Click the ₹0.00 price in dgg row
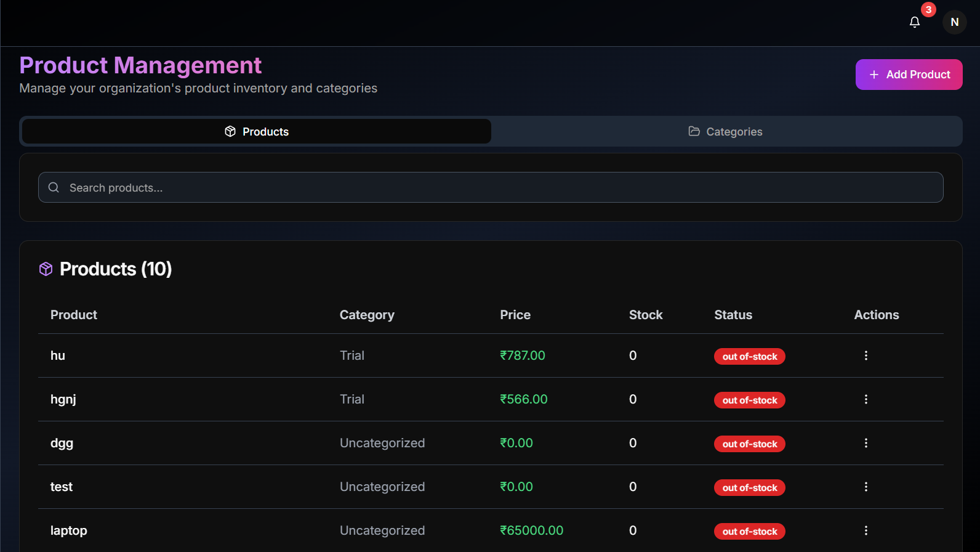980x552 pixels. 516,443
